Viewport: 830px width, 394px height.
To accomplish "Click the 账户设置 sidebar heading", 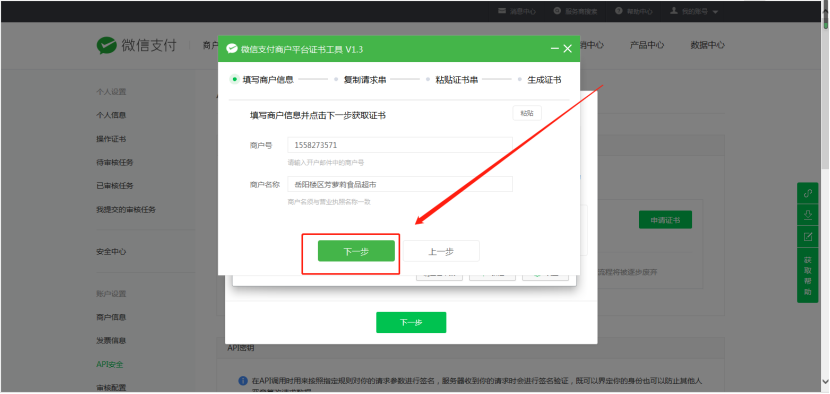I will [111, 294].
